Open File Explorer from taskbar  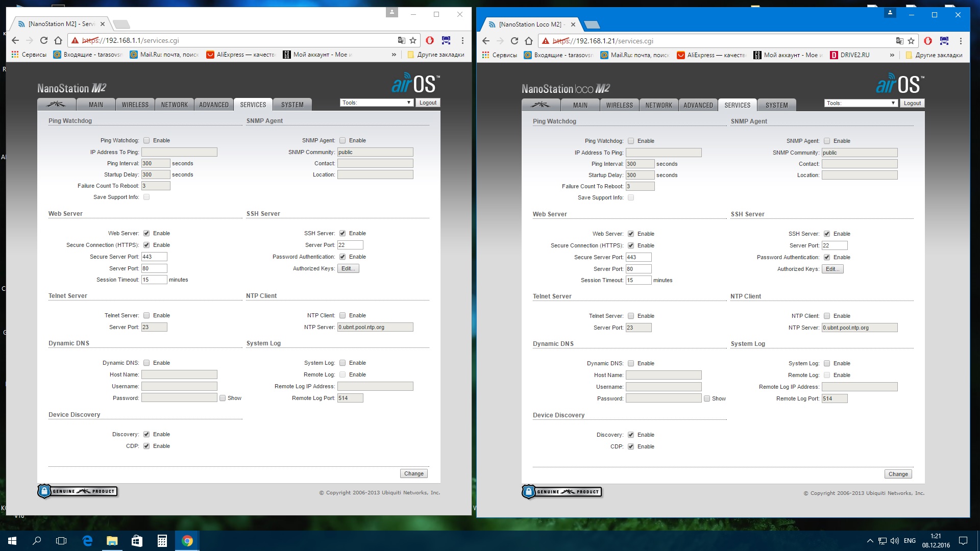(x=112, y=541)
